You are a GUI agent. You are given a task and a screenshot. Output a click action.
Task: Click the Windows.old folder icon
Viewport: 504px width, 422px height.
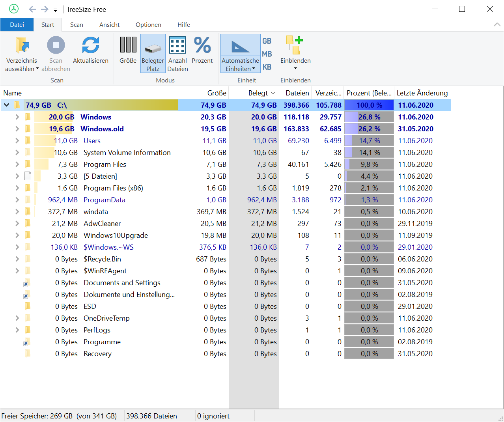click(x=28, y=129)
